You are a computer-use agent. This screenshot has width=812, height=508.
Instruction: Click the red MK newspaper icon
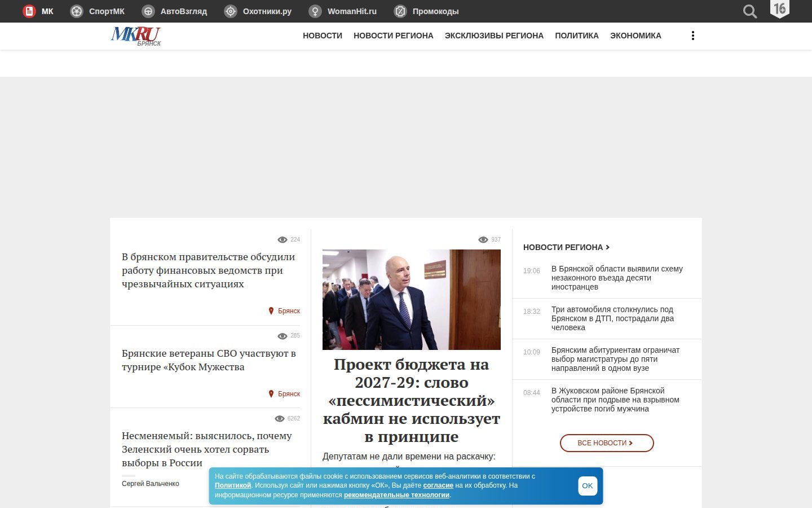coord(29,11)
